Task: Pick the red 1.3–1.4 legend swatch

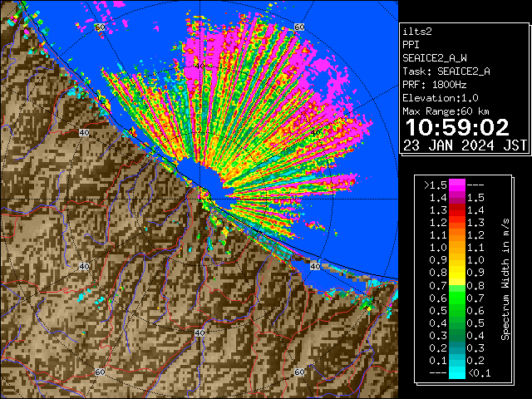Action: pos(457,210)
